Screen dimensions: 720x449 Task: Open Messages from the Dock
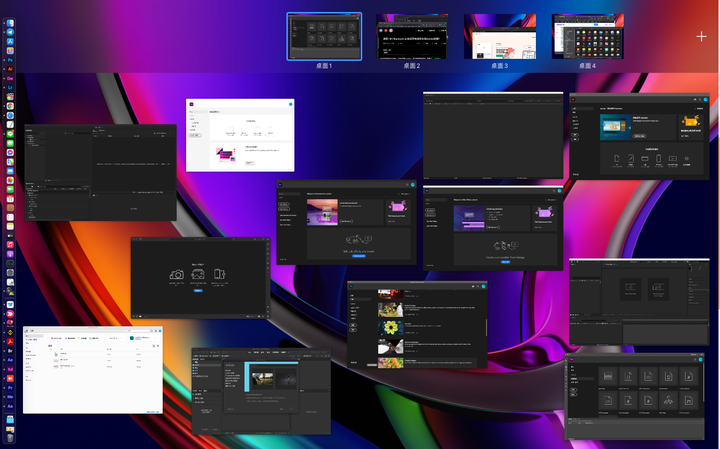(x=10, y=143)
